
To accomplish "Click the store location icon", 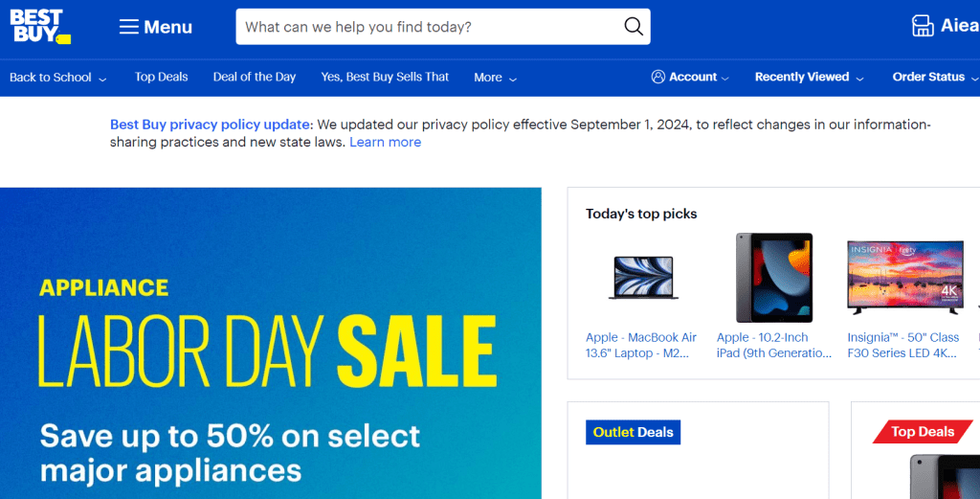I will pyautogui.click(x=923, y=26).
